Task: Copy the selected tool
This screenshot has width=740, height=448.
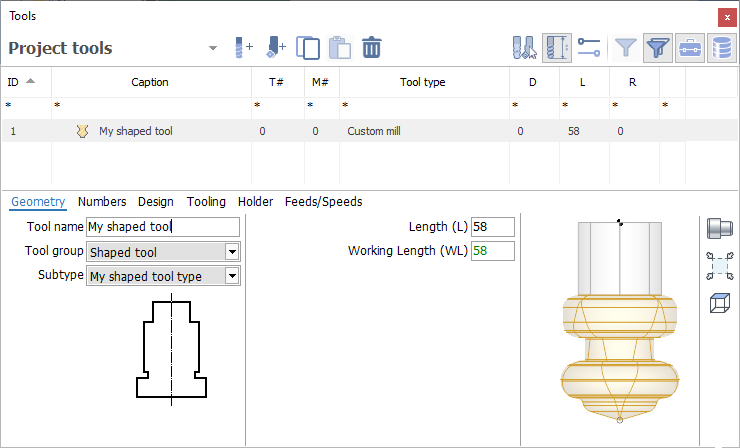Action: click(x=308, y=47)
